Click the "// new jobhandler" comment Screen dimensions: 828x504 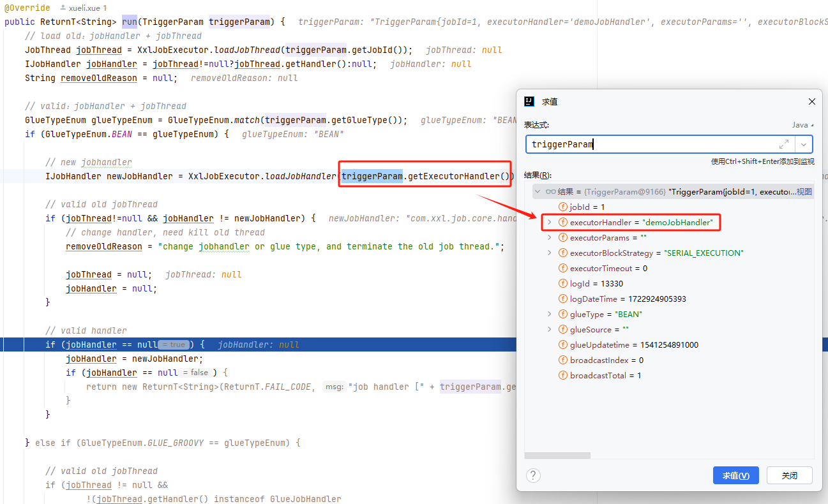89,162
